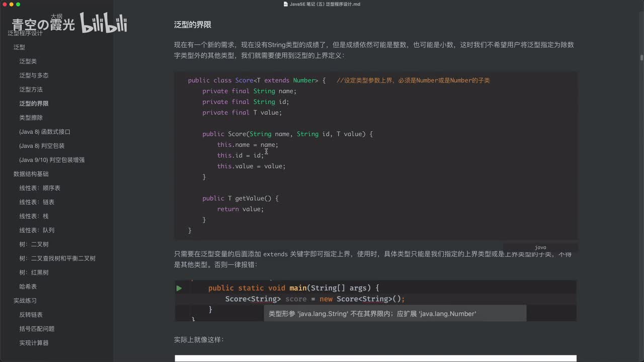Click the constructor signature 'public Score(String name...'

[287, 134]
